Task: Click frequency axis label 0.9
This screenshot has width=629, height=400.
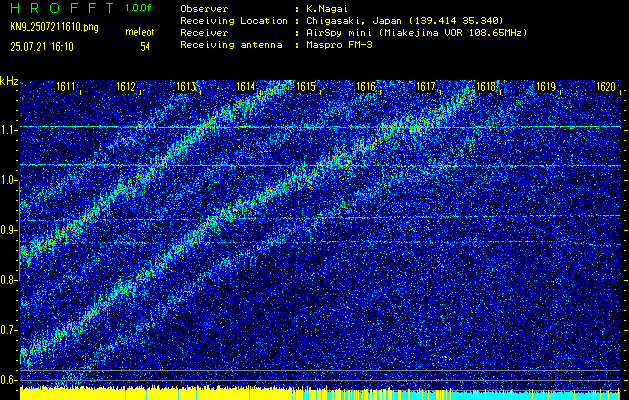Action: click(8, 230)
